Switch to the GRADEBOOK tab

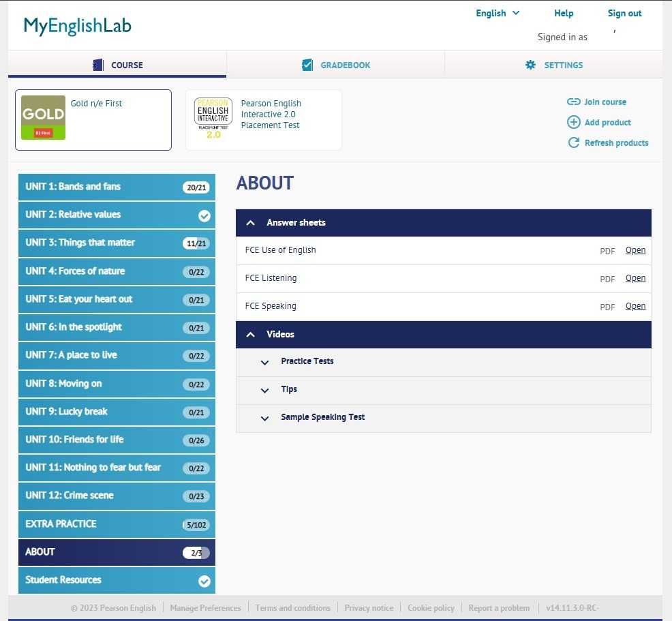click(335, 65)
